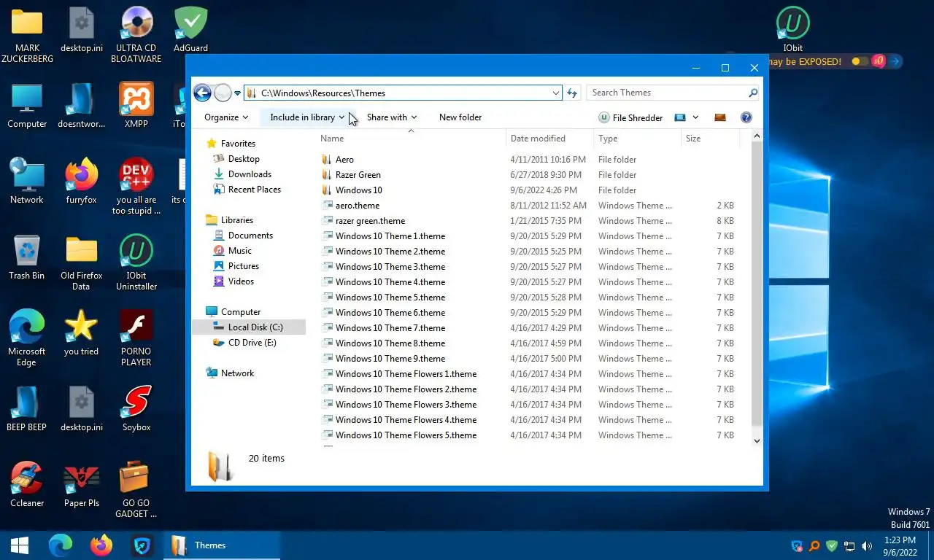Screen dimensions: 934x560
Task: Sort by the Name column header
Action: coord(411,139)
